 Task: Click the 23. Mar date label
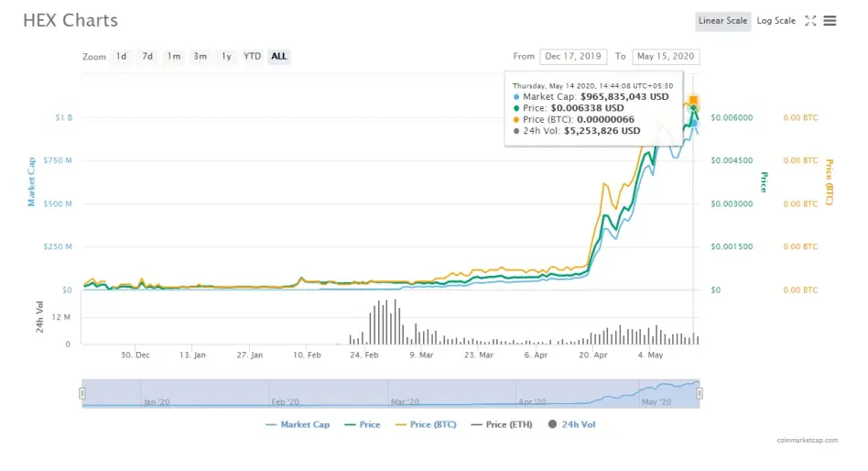pyautogui.click(x=478, y=356)
